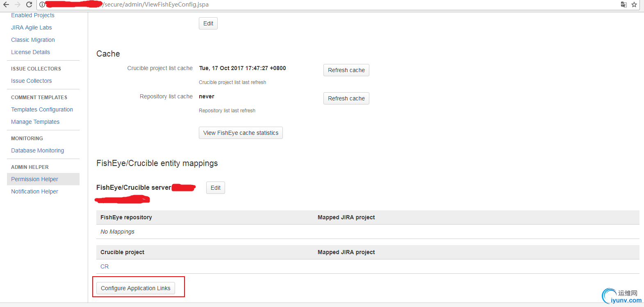Viewport: 644px width, 307px height.
Task: Click the 'FishEye/Crucible entity mappings' heading
Action: [157, 163]
